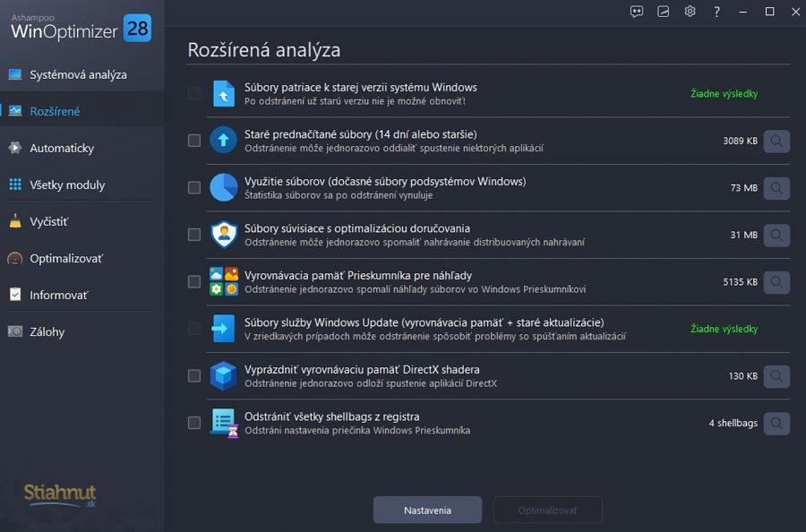Show details for 3089 KB prefetch files
Image resolution: width=806 pixels, height=532 pixels.
coord(776,141)
